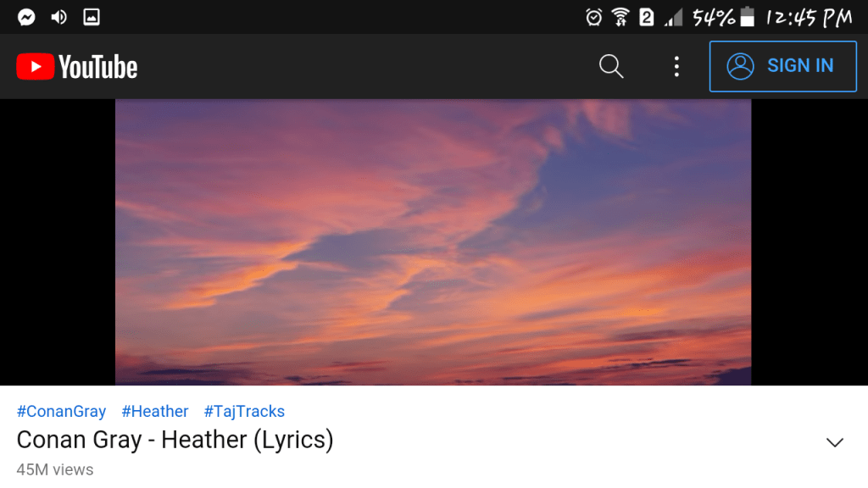
Task: Open the #ConanGray hashtag link
Action: pos(61,412)
